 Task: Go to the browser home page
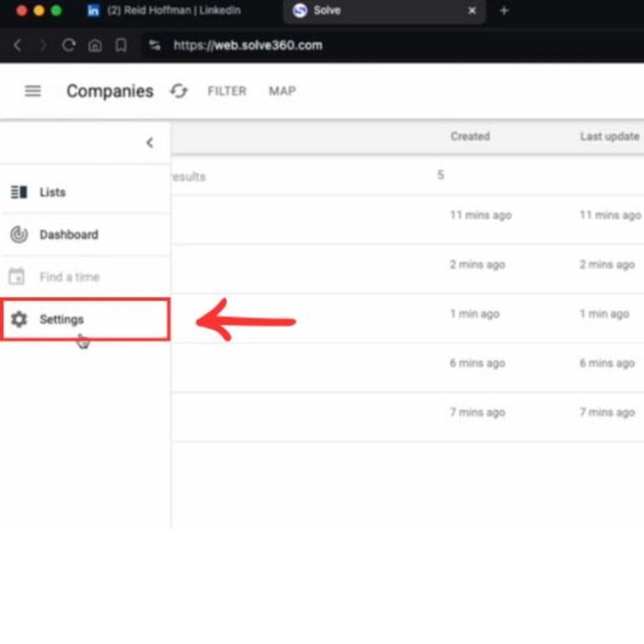[x=95, y=45]
